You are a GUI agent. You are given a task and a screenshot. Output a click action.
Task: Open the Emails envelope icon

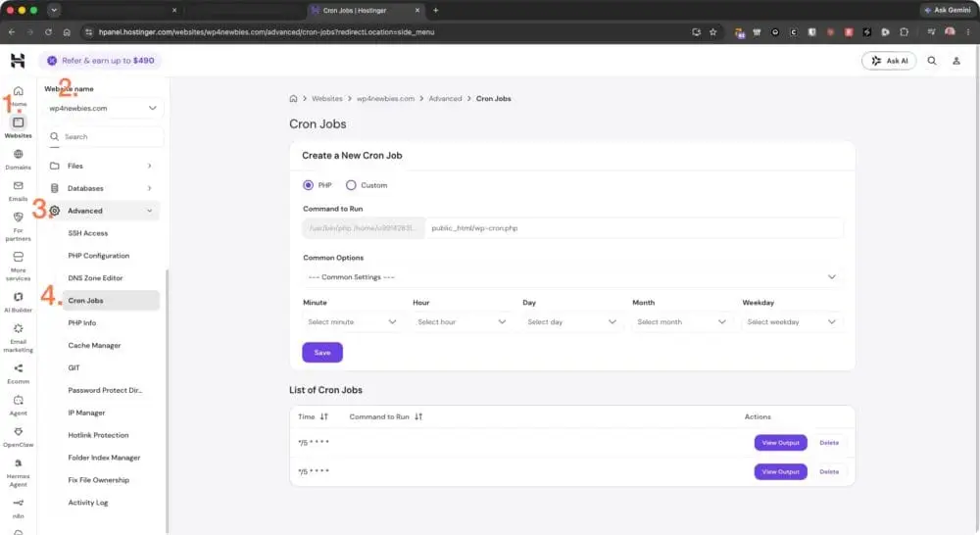[x=18, y=185]
